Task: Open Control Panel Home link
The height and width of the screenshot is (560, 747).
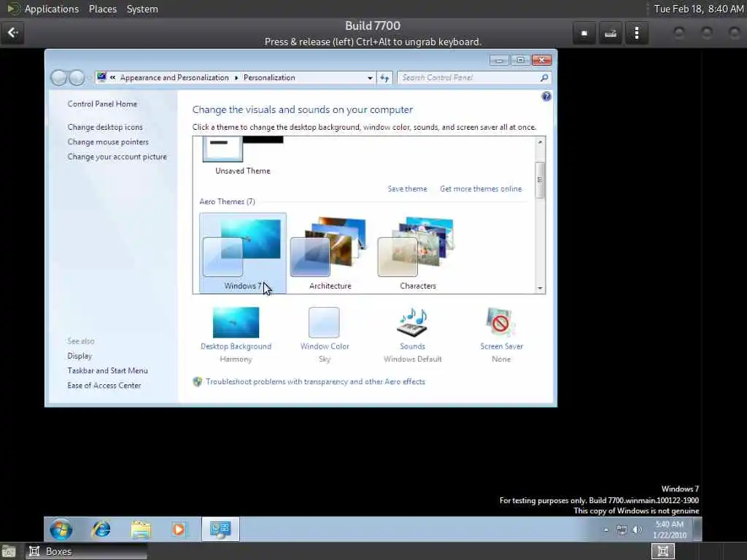Action: click(102, 104)
